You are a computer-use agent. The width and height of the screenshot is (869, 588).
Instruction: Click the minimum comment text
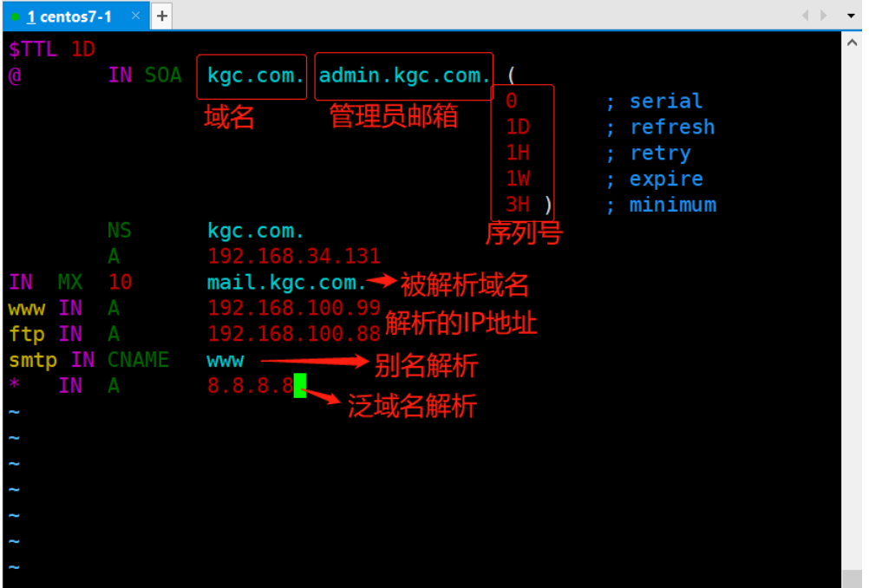(x=673, y=205)
